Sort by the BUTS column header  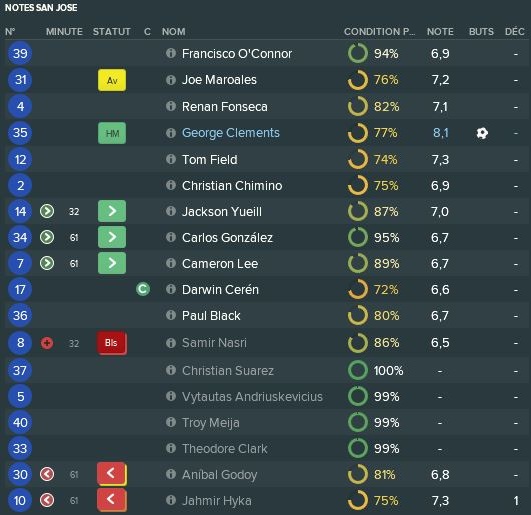[x=481, y=31]
